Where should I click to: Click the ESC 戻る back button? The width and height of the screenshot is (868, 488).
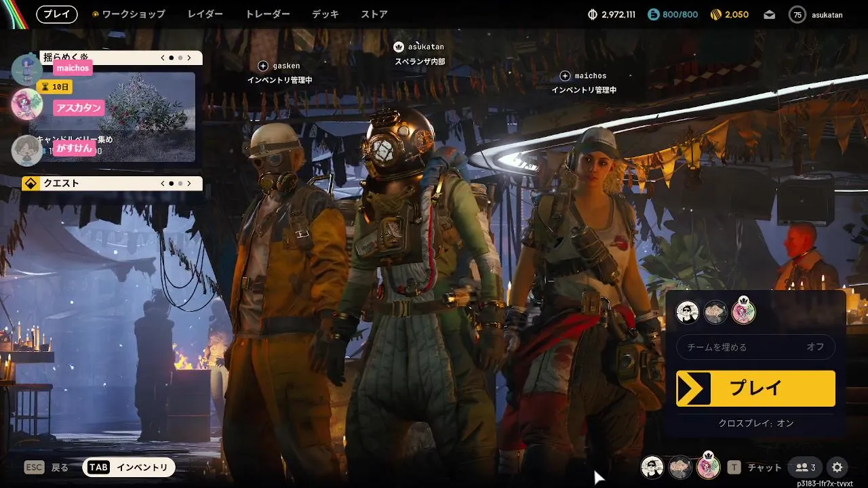(46, 467)
